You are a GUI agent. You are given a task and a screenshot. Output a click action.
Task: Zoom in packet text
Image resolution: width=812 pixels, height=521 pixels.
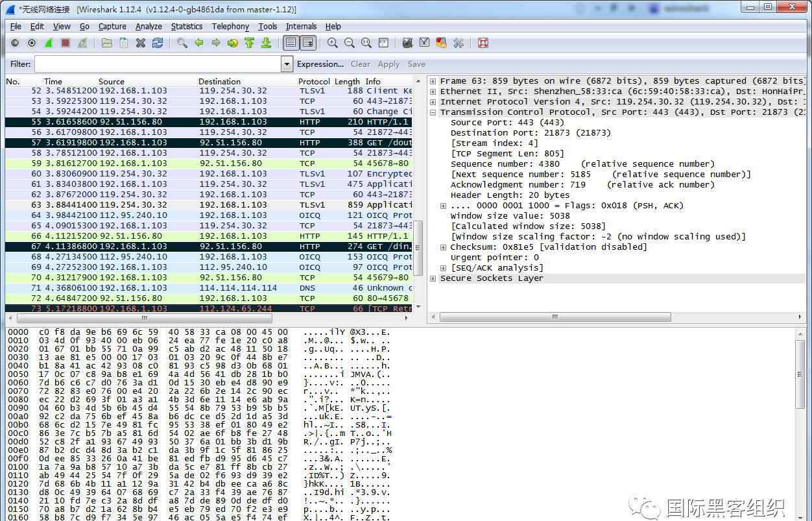point(333,43)
